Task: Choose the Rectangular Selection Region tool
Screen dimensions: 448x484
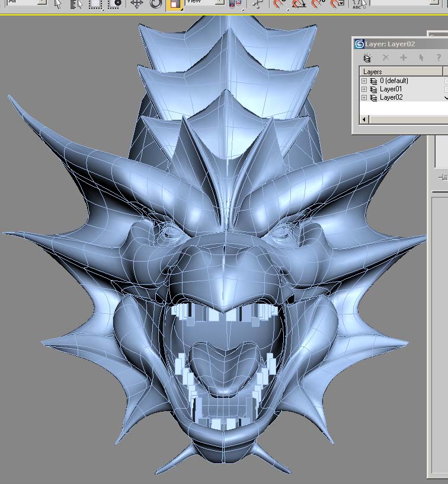Action: pos(95,4)
